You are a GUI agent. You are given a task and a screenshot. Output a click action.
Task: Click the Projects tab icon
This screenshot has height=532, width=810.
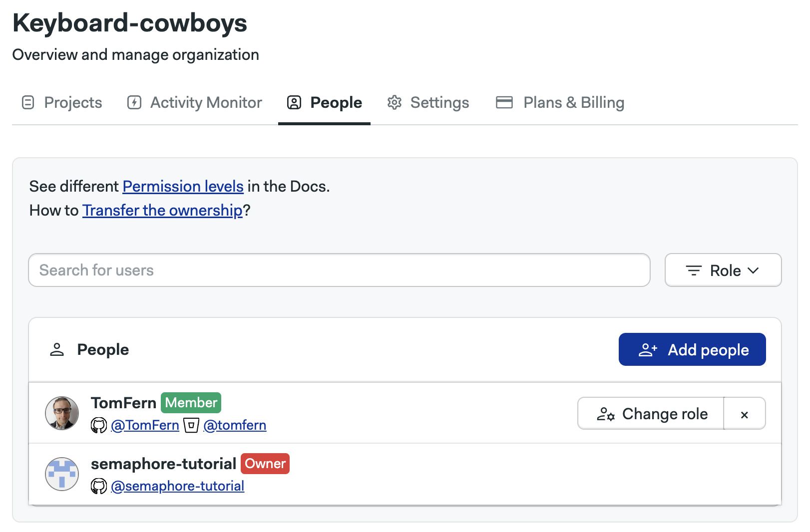point(28,102)
